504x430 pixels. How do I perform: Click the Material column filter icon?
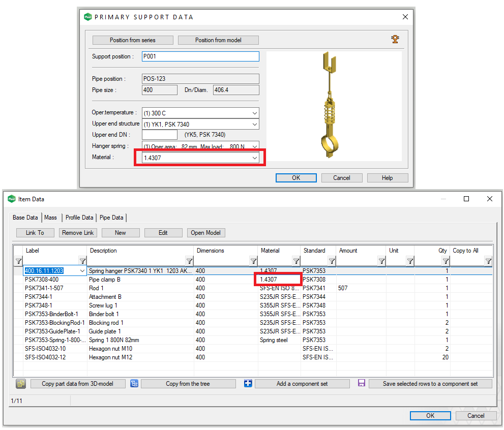296,261
